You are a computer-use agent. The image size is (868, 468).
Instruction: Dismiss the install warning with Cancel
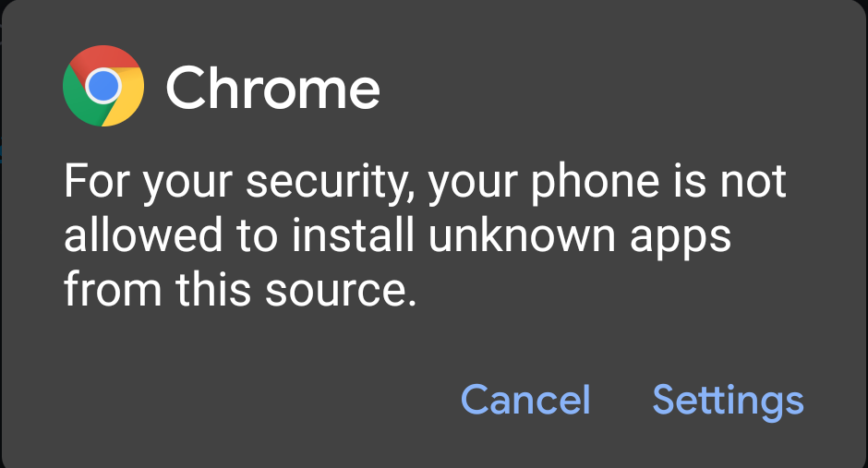(525, 400)
